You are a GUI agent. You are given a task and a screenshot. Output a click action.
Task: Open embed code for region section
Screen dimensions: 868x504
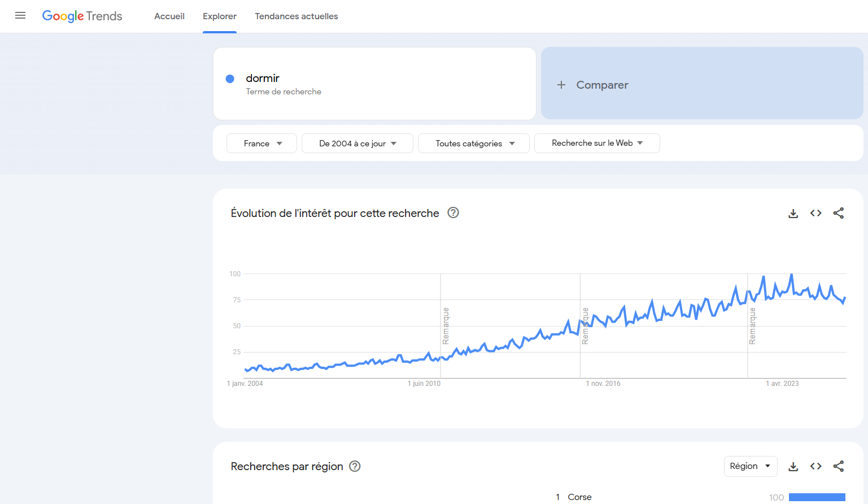tap(815, 466)
